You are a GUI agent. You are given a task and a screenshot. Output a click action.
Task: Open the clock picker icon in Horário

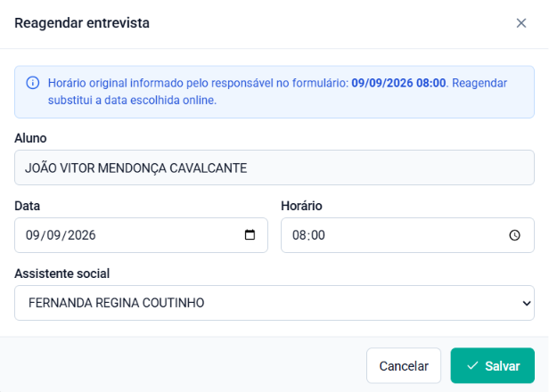(x=514, y=235)
